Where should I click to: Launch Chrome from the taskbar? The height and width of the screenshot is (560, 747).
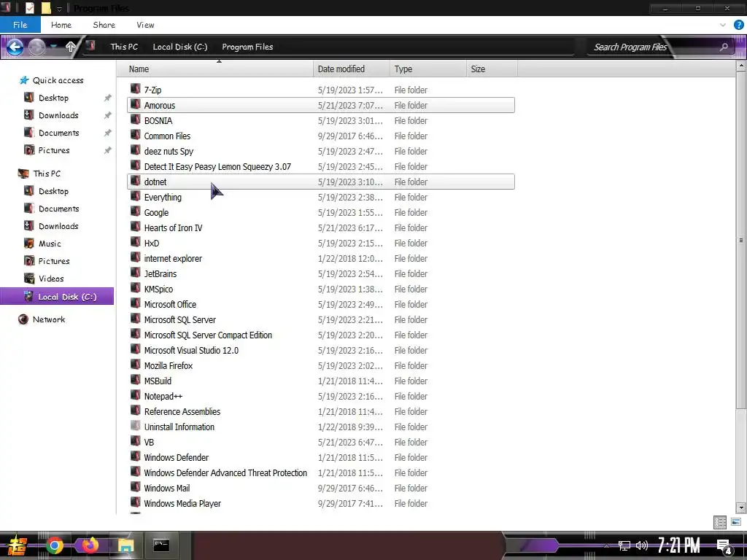54,545
